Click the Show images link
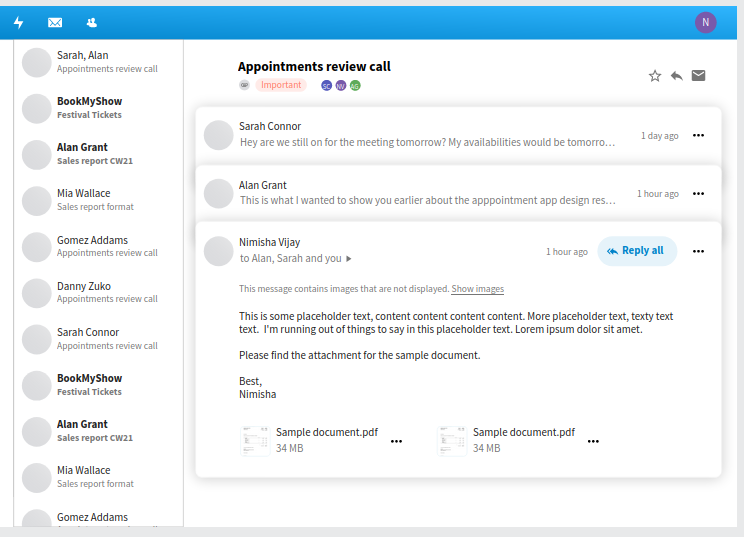Screen dimensions: 744x537 [477, 289]
